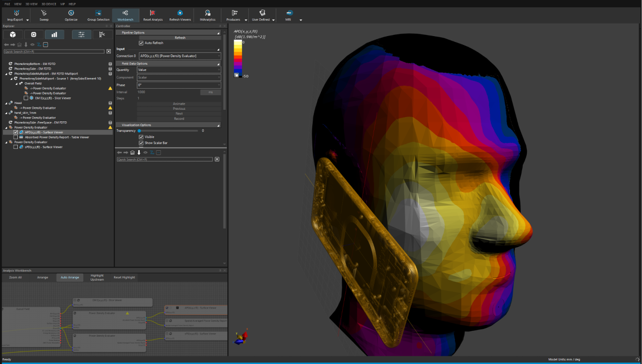This screenshot has width=642, height=364.
Task: Click Reset Analysis in the toolbar
Action: [153, 14]
